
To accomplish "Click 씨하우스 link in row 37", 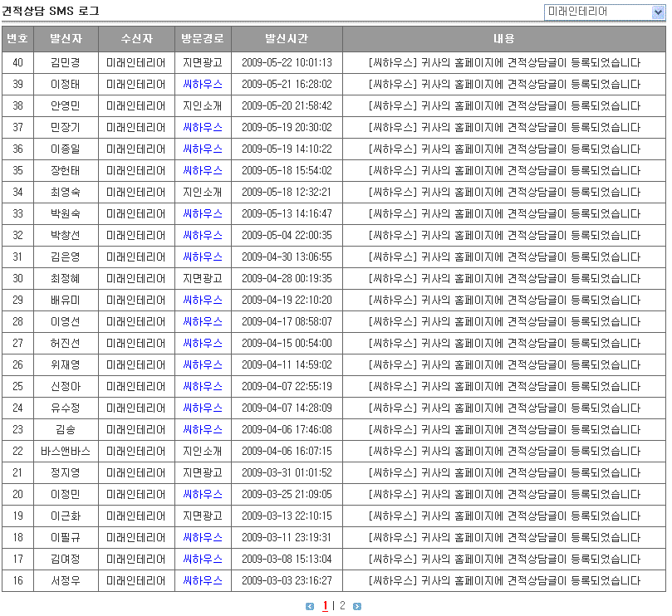I will tap(203, 127).
